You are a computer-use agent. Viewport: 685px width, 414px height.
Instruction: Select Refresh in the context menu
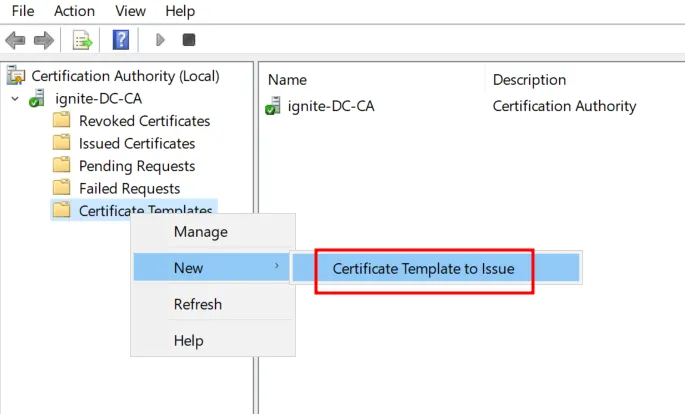197,304
